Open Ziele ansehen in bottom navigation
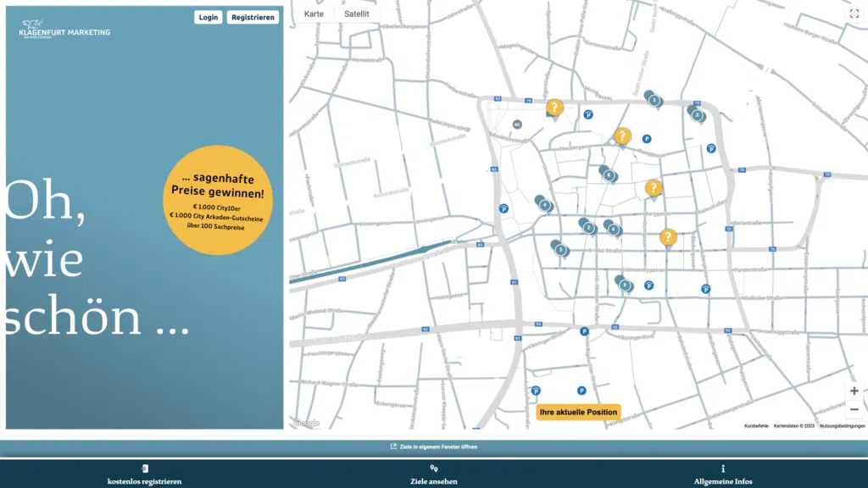 point(434,480)
